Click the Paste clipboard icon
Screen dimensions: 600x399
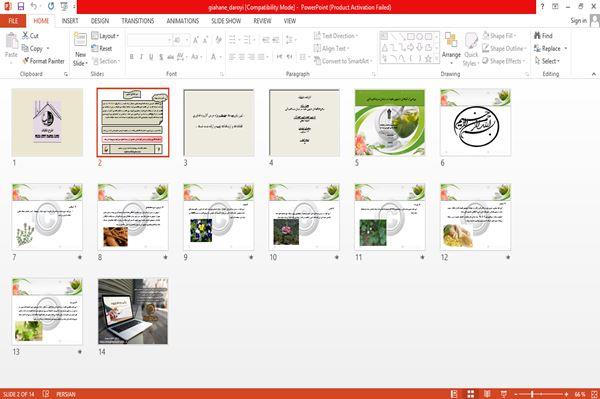[x=11, y=41]
